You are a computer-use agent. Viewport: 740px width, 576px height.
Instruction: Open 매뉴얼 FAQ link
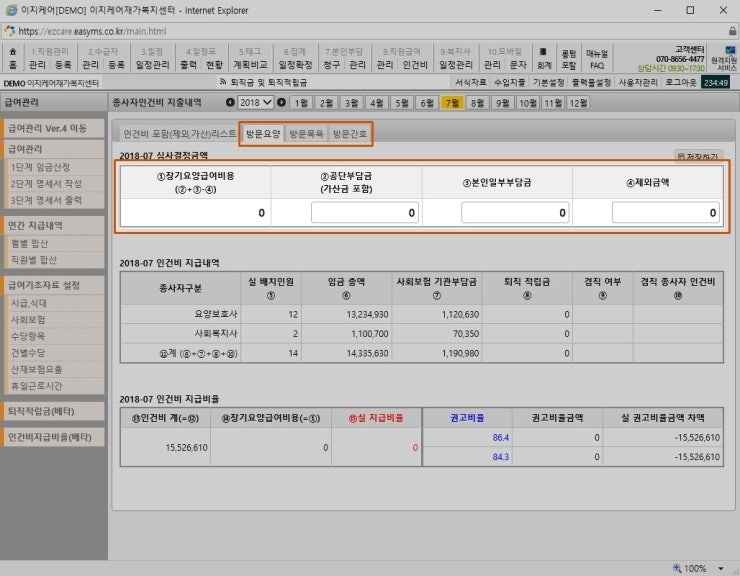(x=597, y=59)
